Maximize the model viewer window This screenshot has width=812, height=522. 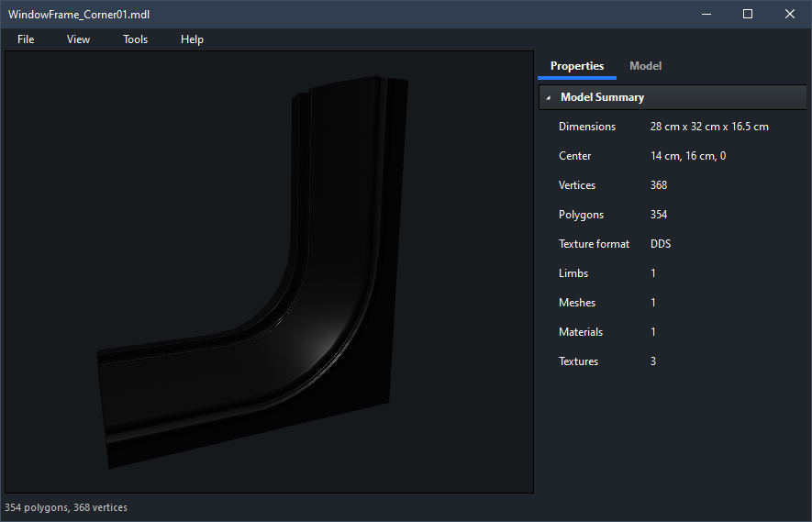(x=748, y=14)
